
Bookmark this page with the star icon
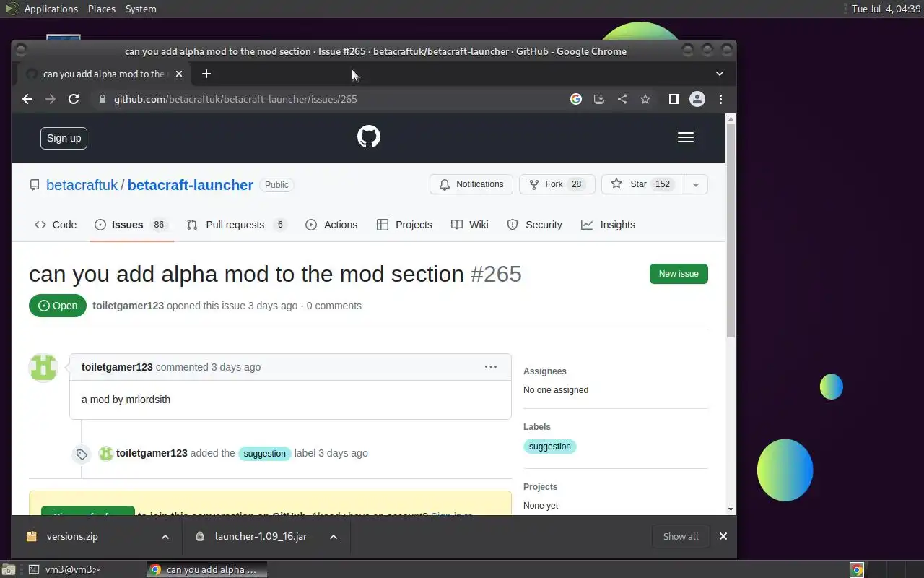645,99
